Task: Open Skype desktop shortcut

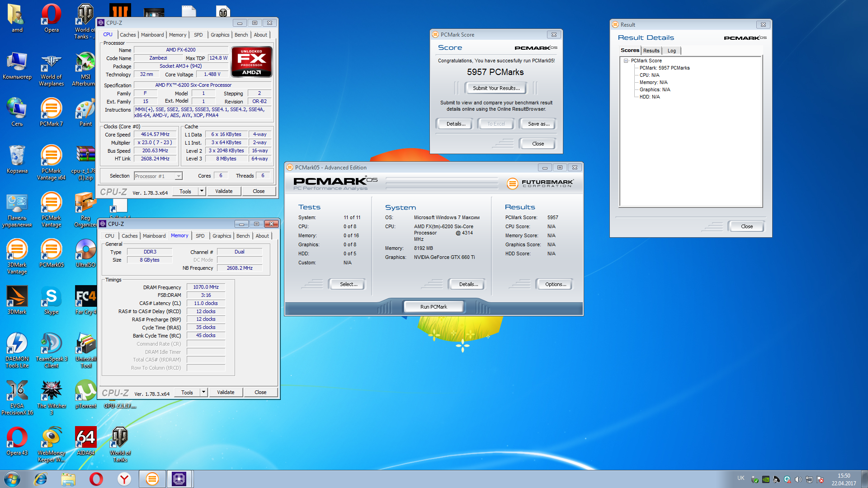Action: coord(52,300)
